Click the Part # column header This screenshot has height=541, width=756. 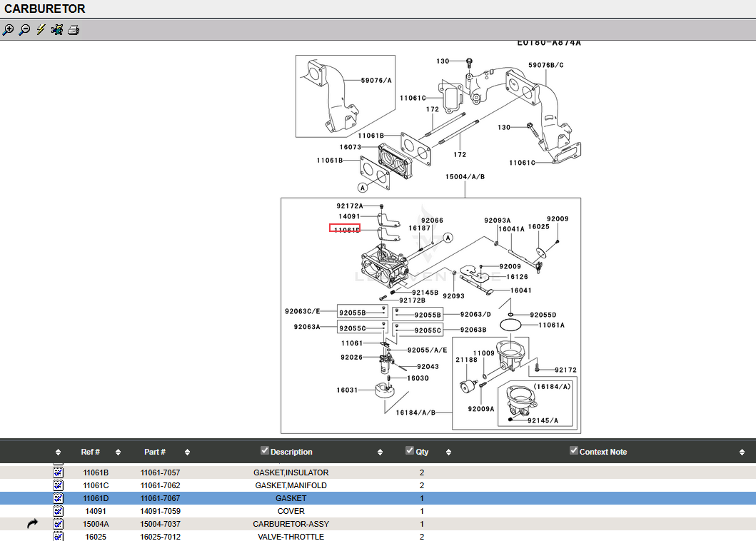(x=155, y=452)
